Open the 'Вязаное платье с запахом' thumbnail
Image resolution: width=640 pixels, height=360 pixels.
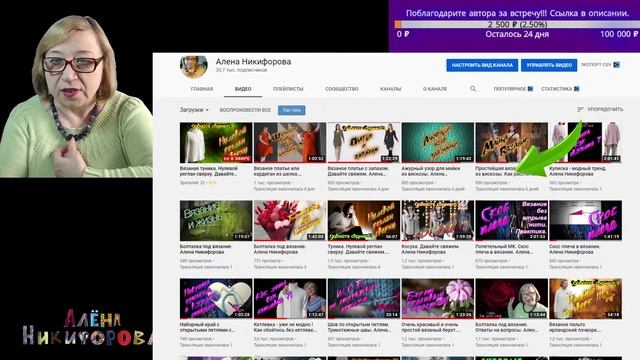tap(364, 142)
